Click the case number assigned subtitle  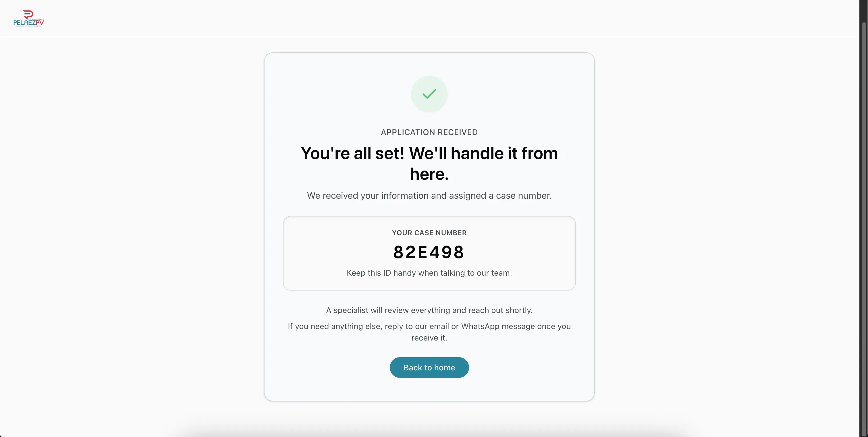pyautogui.click(x=429, y=196)
